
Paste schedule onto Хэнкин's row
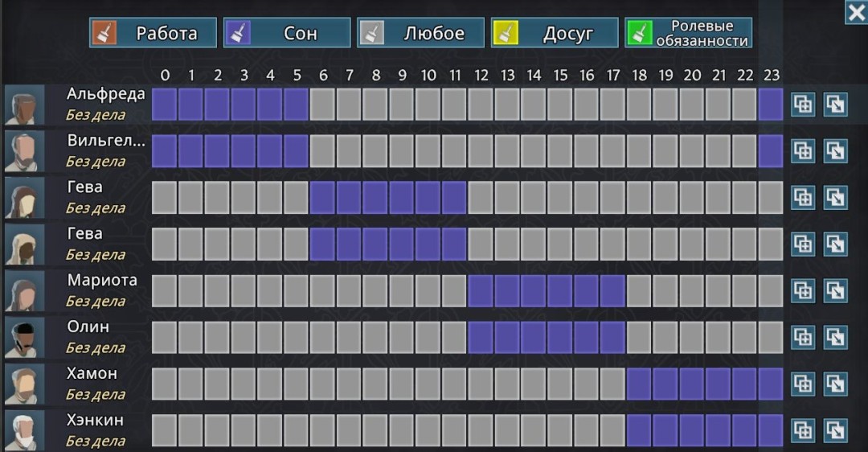tap(835, 430)
